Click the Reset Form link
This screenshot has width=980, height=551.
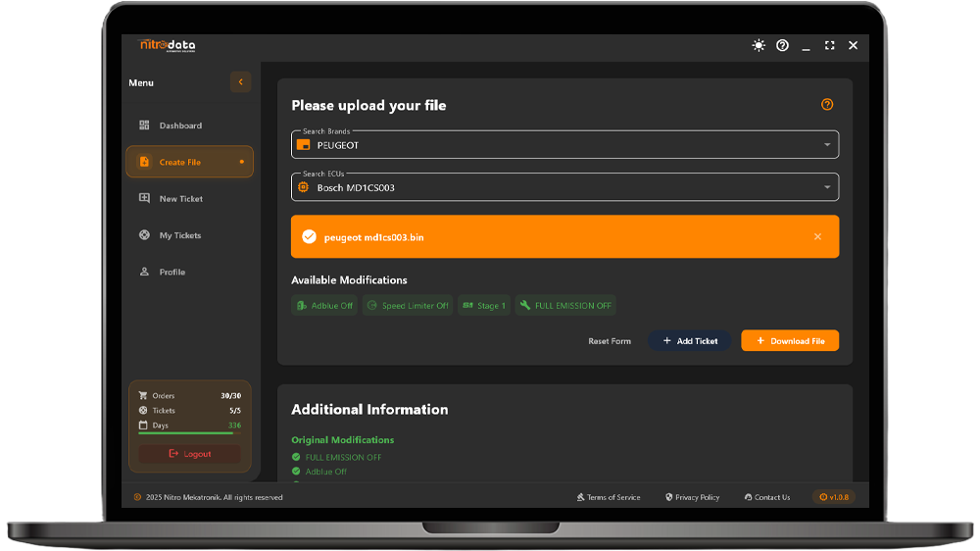(x=610, y=341)
